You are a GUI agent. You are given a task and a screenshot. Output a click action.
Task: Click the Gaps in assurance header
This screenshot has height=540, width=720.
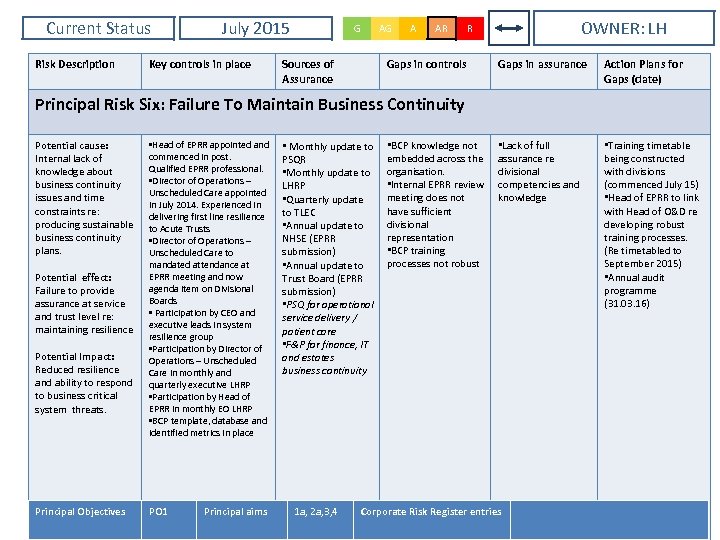pyautogui.click(x=542, y=64)
